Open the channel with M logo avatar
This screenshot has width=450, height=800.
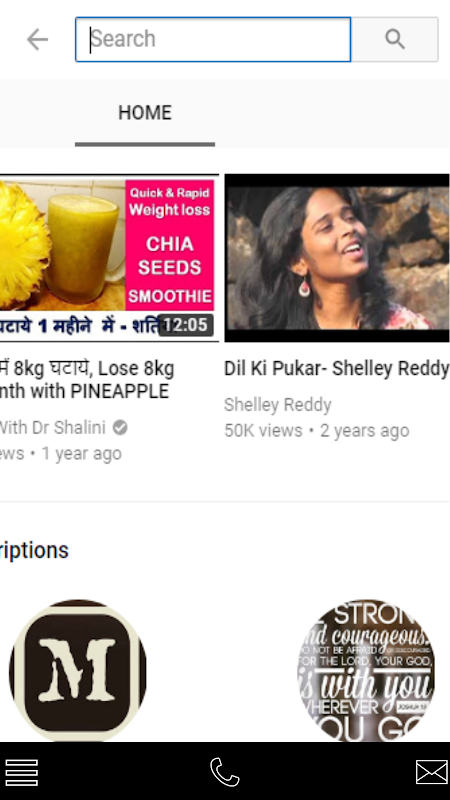click(x=78, y=670)
